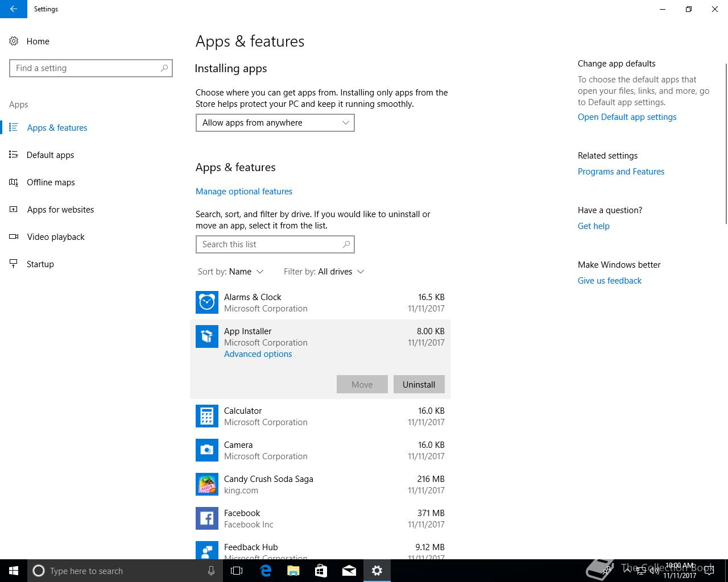
Task: Open the Filter by All drives dropdown
Action: [324, 272]
